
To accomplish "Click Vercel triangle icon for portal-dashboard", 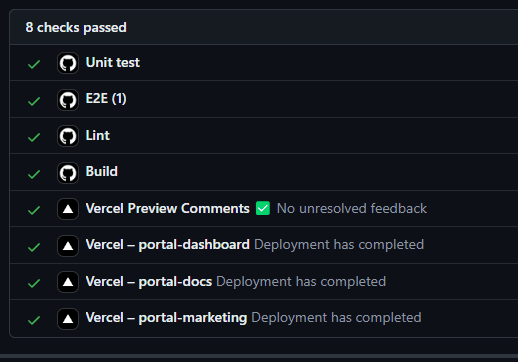I will 68,246.
